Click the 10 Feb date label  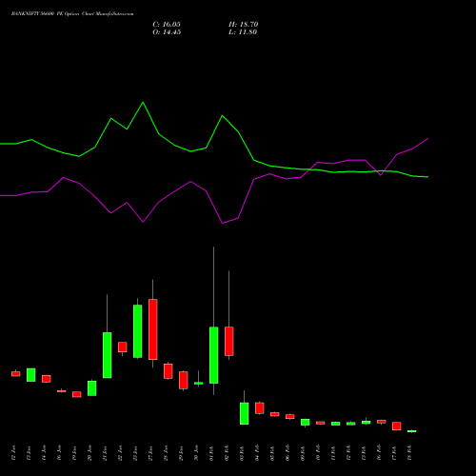click(318, 453)
